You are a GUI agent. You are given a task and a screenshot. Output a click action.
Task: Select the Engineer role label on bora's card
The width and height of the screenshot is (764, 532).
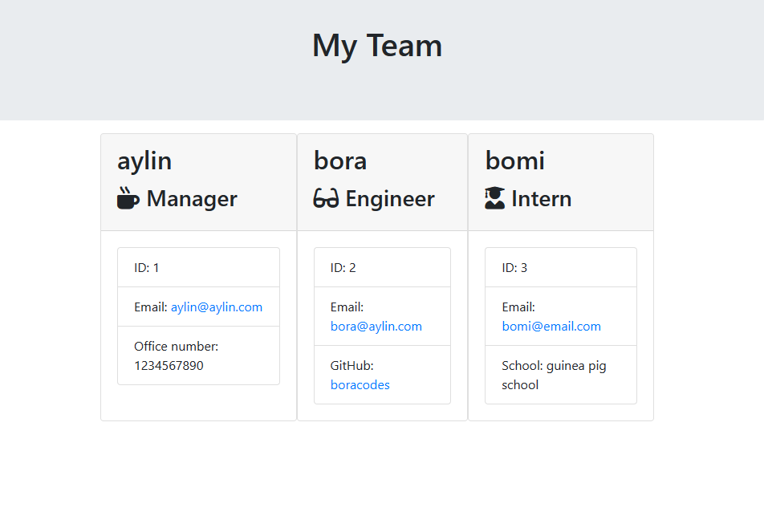(390, 199)
